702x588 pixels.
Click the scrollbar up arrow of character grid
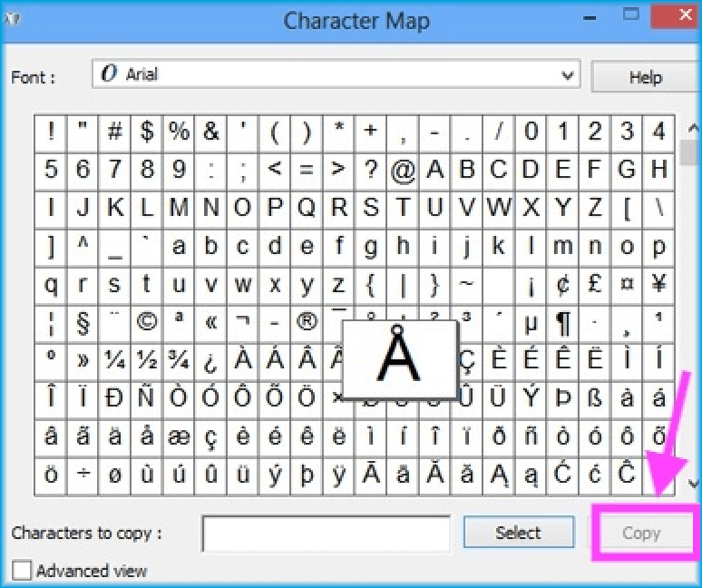tap(694, 129)
